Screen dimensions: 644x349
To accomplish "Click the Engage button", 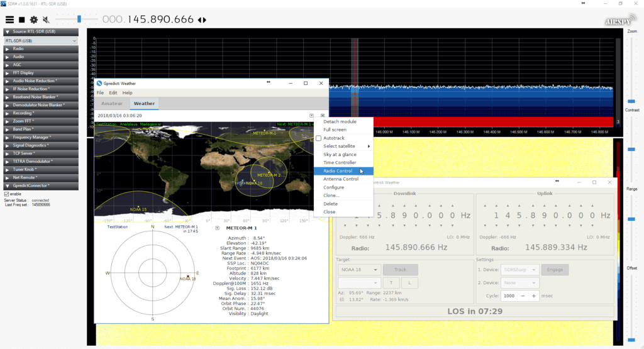I will 555,270.
